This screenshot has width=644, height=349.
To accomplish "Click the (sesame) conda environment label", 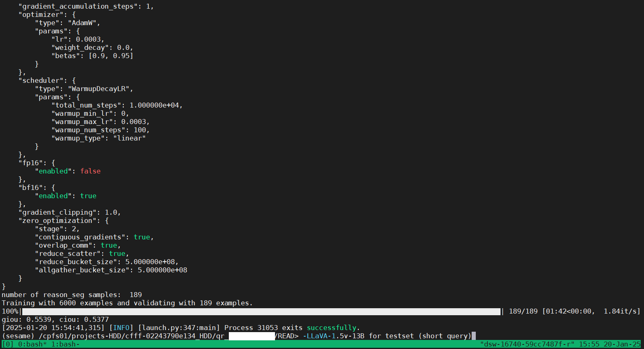I will click(18, 336).
